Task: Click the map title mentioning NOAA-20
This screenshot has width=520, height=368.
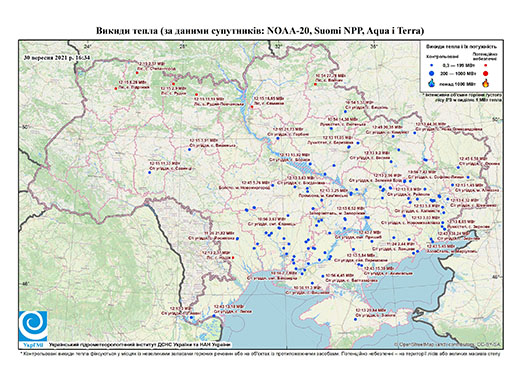Action: pos(260,31)
